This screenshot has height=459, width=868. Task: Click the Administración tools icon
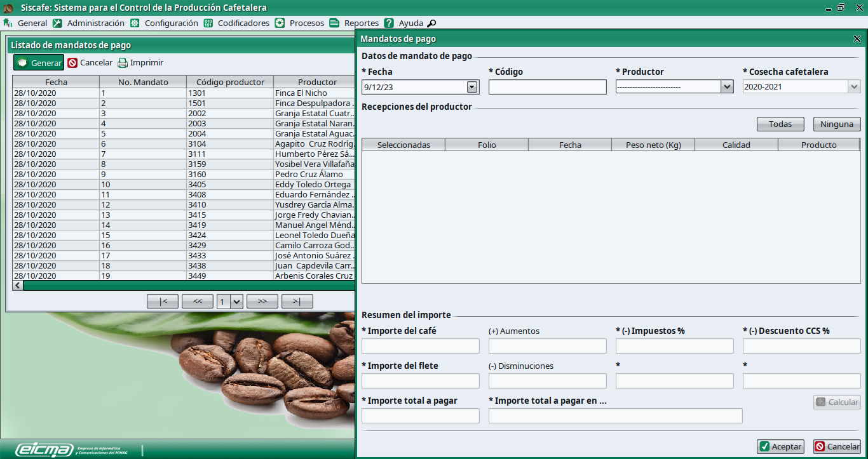(57, 23)
